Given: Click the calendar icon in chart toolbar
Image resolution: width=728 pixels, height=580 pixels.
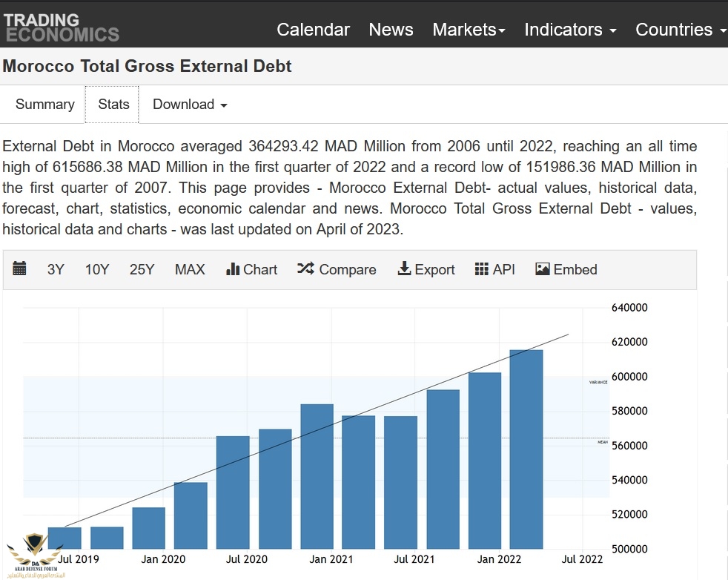Looking at the screenshot, I should click(x=20, y=269).
